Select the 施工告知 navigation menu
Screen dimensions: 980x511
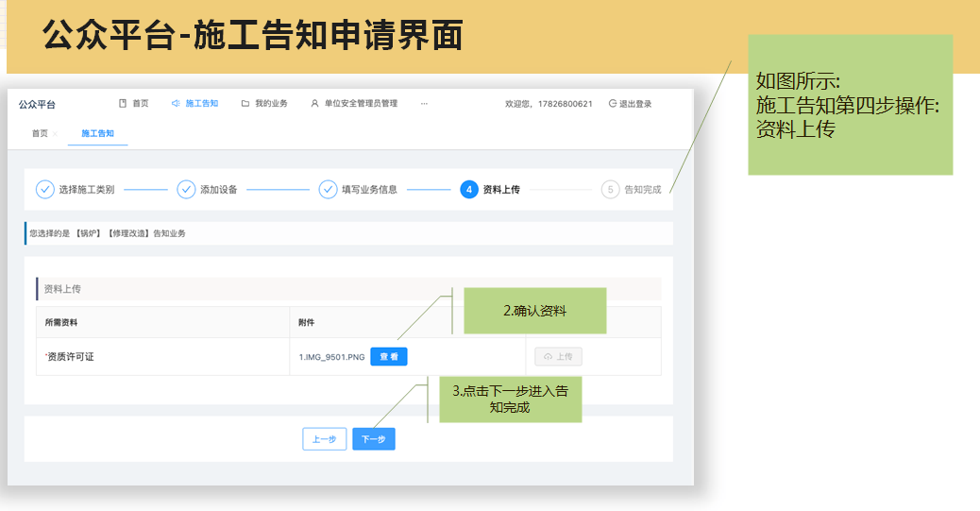pos(195,103)
